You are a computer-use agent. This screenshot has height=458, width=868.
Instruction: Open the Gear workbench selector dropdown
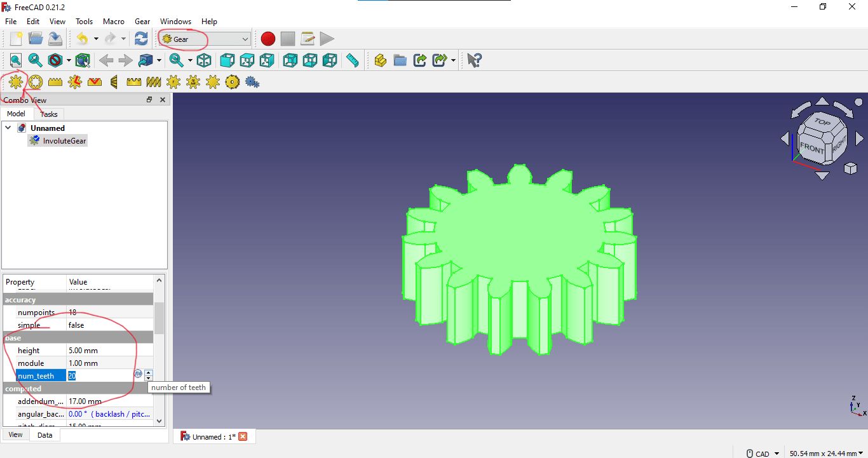pyautogui.click(x=205, y=39)
